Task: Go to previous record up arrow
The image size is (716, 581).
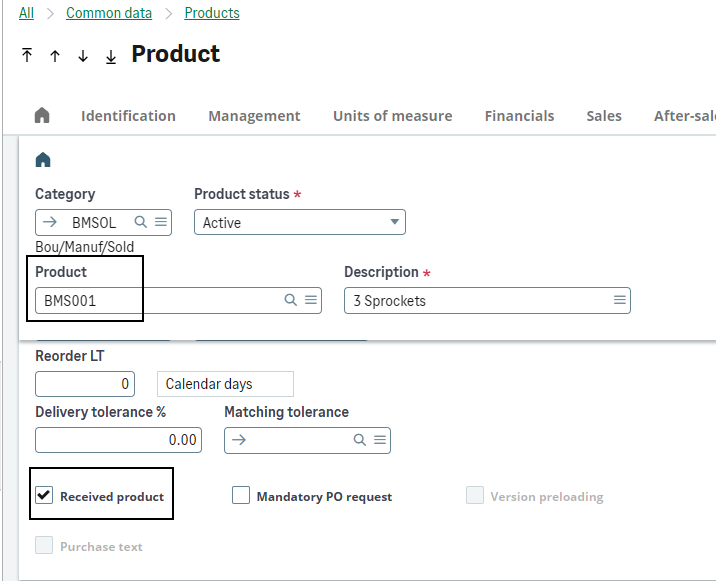Action: click(x=55, y=56)
